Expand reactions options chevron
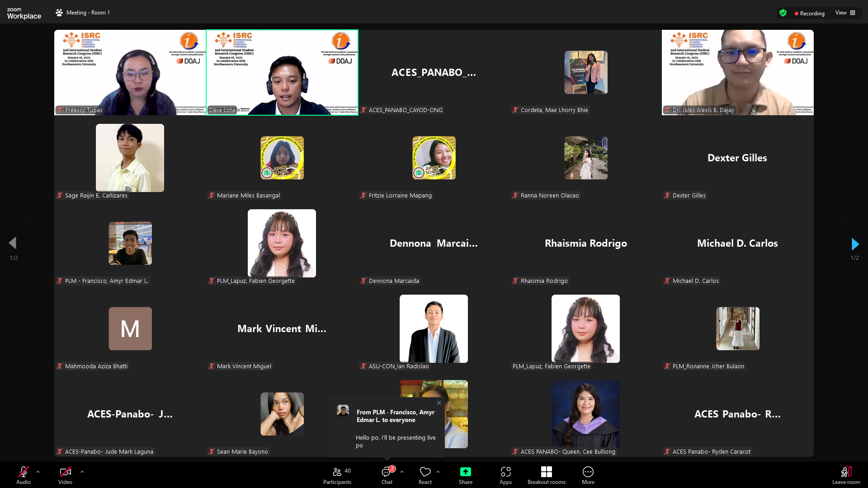 pos(438,472)
